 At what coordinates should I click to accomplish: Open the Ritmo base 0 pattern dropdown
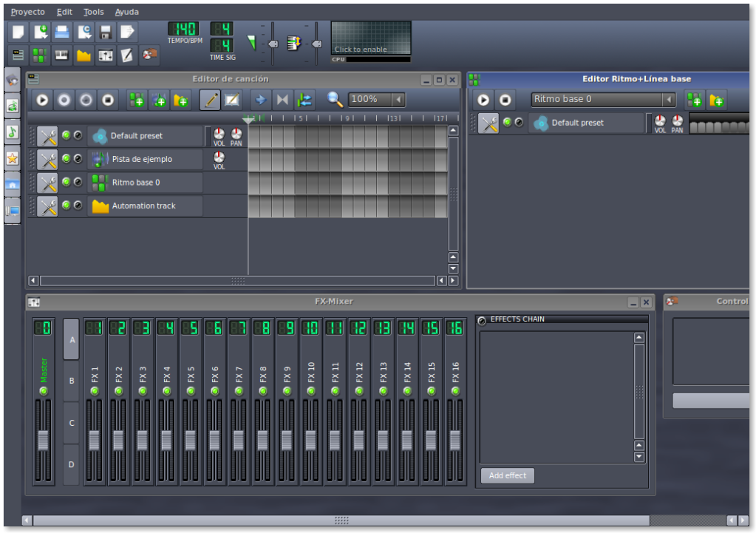click(669, 100)
